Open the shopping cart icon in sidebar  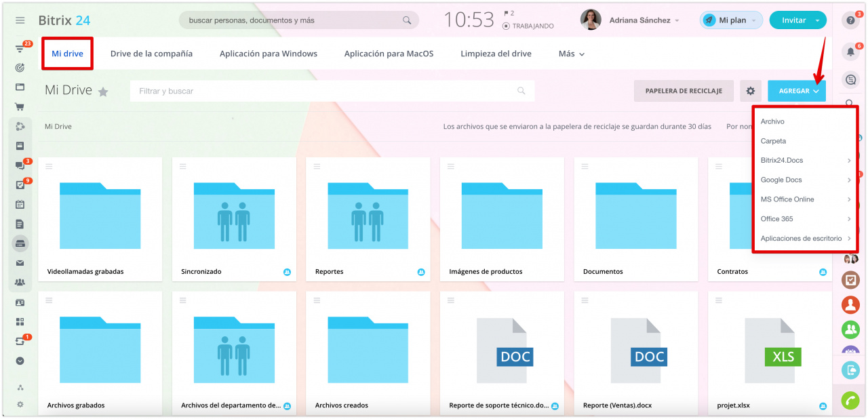point(20,106)
